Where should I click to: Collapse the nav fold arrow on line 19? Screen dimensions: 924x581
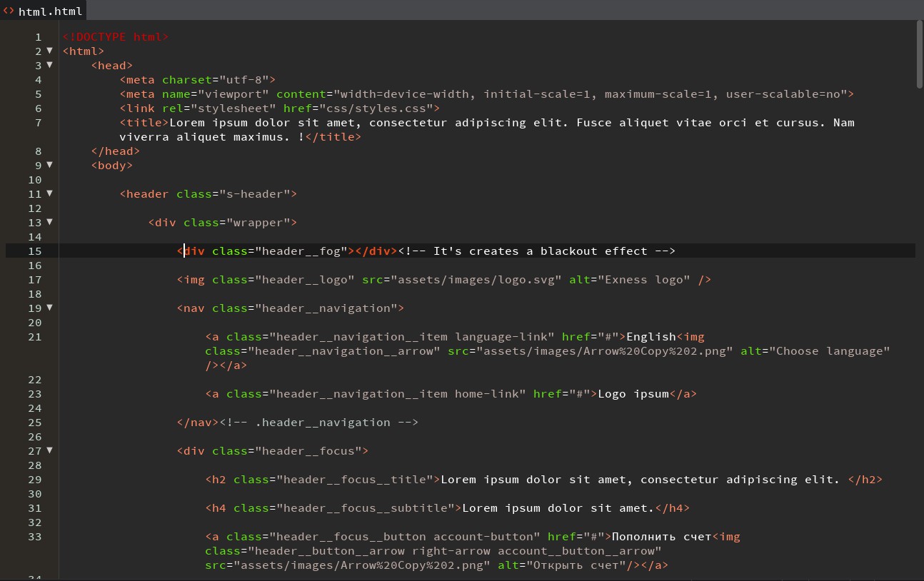[49, 308]
